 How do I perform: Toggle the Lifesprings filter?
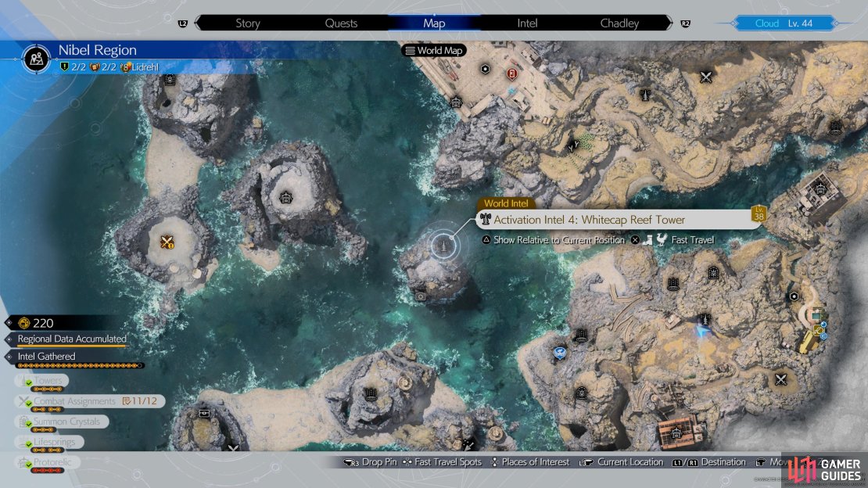pos(48,442)
